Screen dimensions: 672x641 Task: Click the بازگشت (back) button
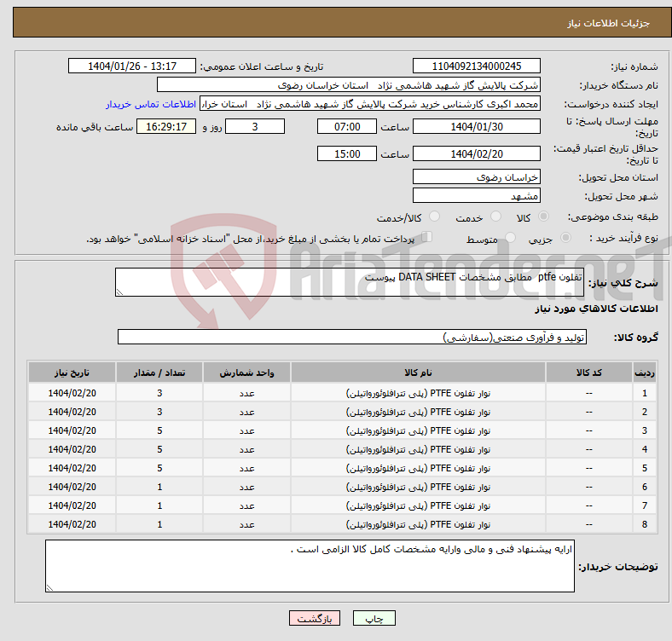pyautogui.click(x=315, y=618)
